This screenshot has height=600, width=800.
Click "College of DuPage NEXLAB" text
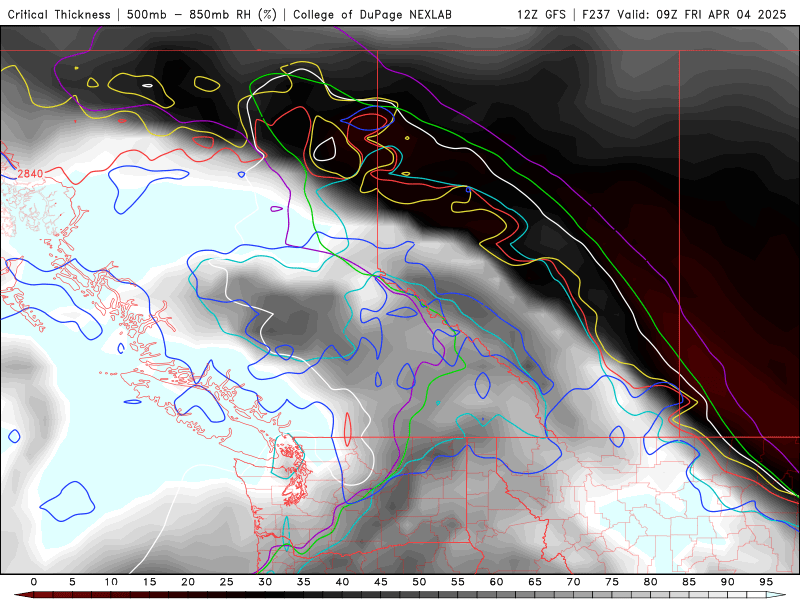click(372, 14)
